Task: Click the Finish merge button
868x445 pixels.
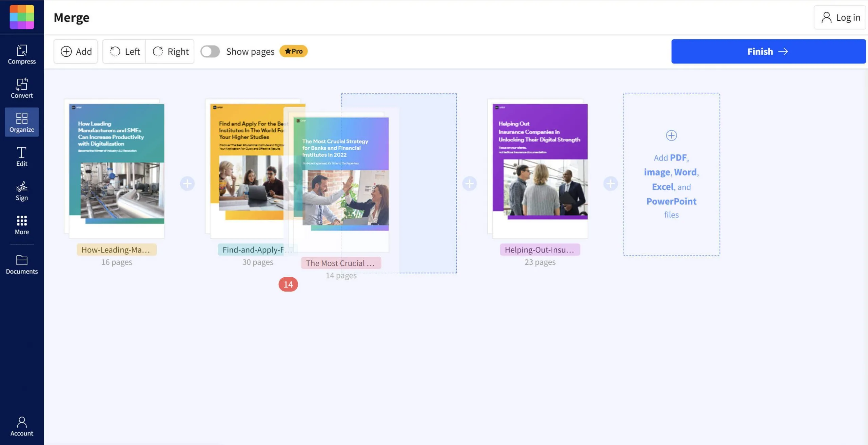Action: tap(768, 51)
